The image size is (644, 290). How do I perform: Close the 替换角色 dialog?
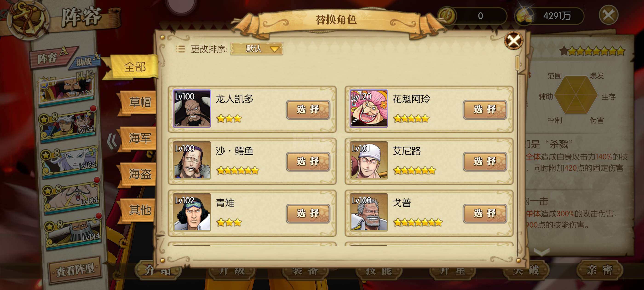(514, 41)
